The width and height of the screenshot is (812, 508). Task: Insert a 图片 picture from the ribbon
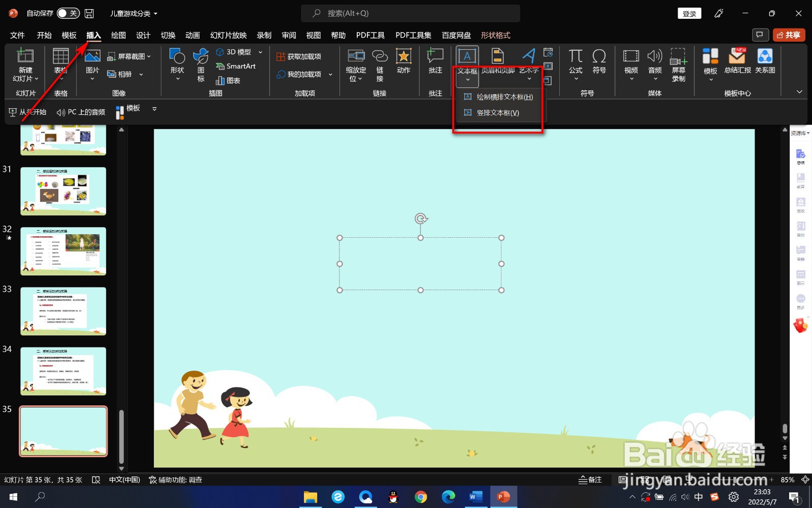[x=92, y=56]
